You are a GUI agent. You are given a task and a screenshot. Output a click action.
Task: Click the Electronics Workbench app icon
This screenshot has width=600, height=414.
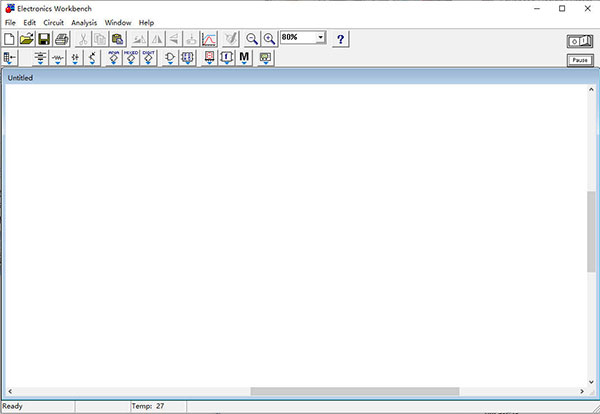[10, 8]
